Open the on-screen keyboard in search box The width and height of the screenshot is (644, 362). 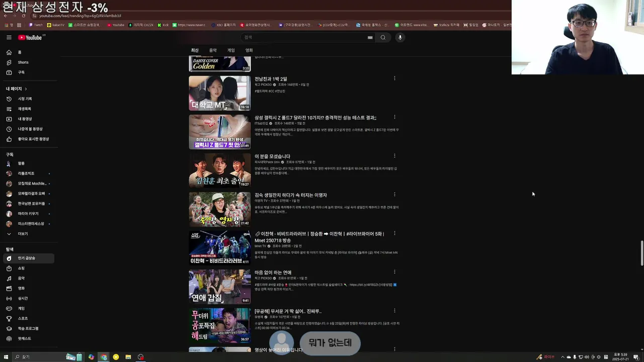click(x=370, y=37)
